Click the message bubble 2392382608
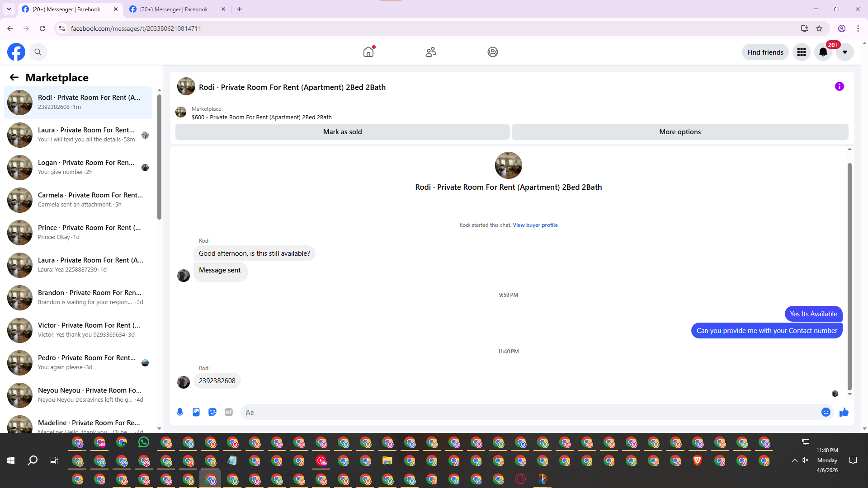Screen dimensions: 868x488 click(217, 381)
